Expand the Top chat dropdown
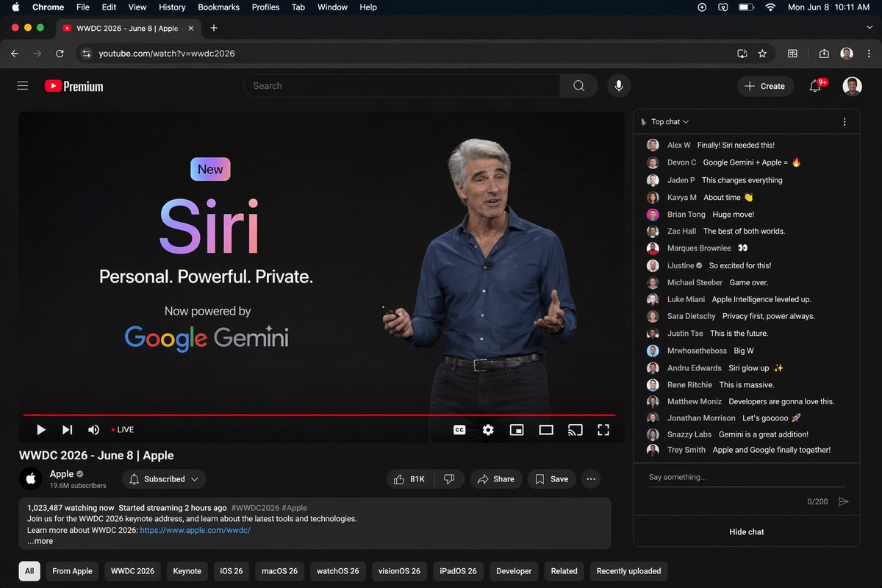The image size is (882, 588). (x=670, y=122)
